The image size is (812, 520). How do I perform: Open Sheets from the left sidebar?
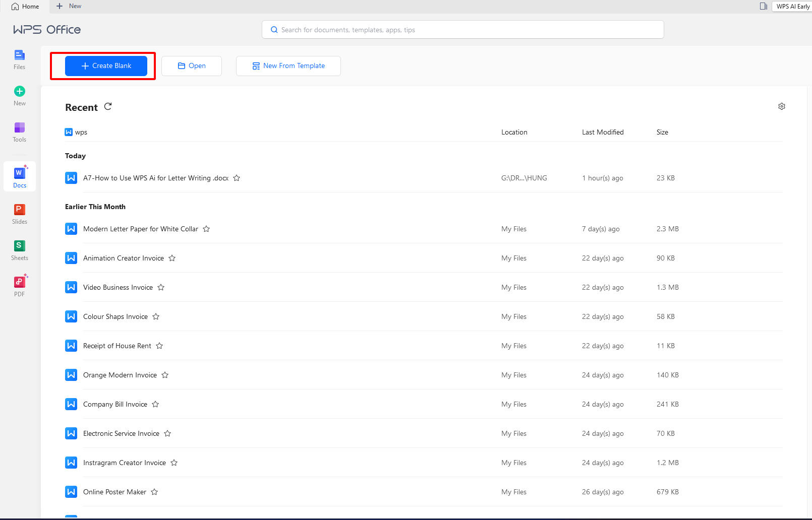(x=19, y=249)
